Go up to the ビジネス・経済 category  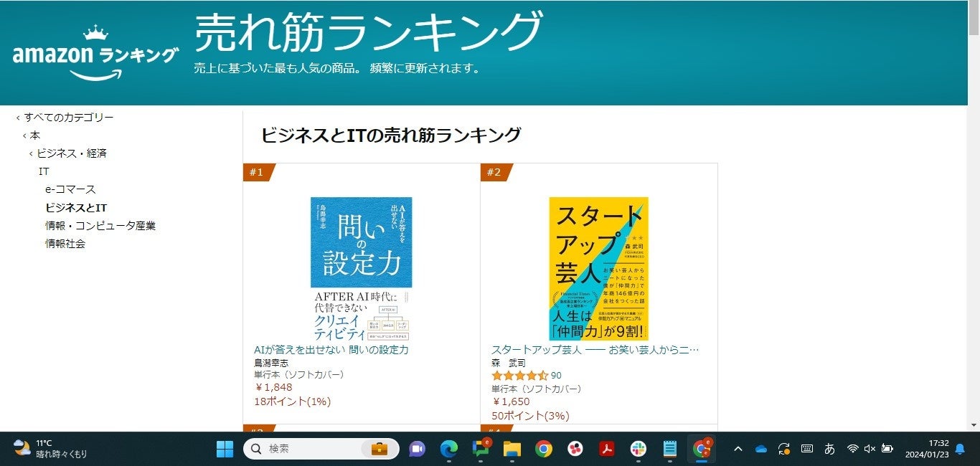(72, 153)
